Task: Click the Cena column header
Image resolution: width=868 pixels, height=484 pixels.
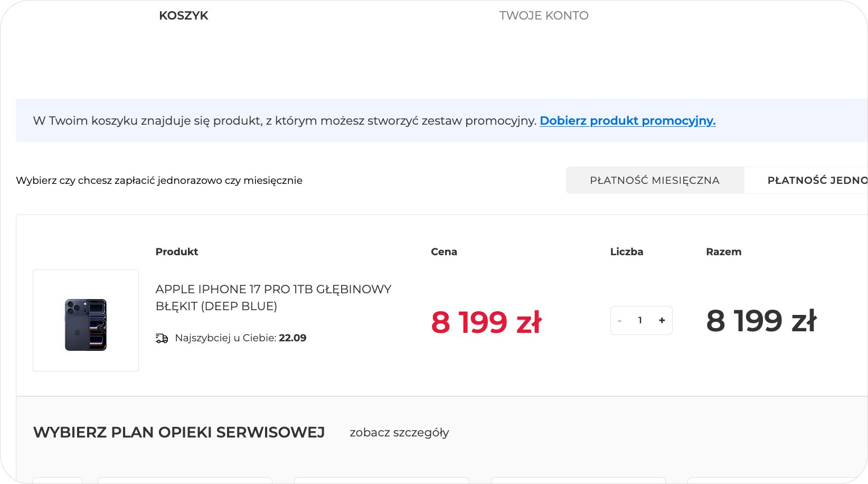Action: 444,252
